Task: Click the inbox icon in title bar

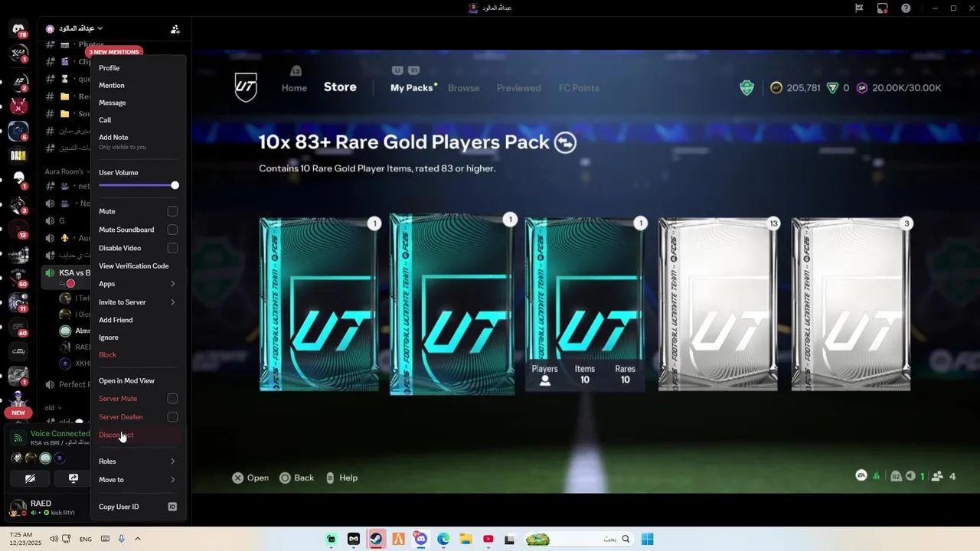Action: pyautogui.click(x=883, y=8)
